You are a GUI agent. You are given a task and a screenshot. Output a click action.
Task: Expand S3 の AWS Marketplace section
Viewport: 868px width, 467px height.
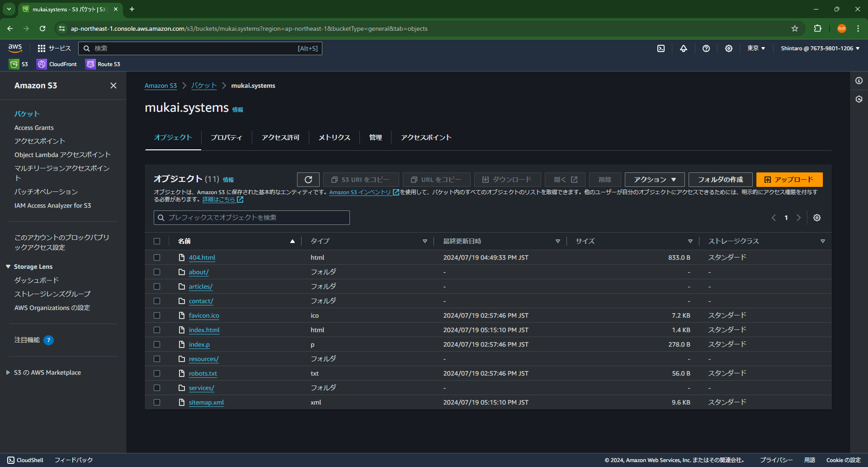click(x=8, y=372)
